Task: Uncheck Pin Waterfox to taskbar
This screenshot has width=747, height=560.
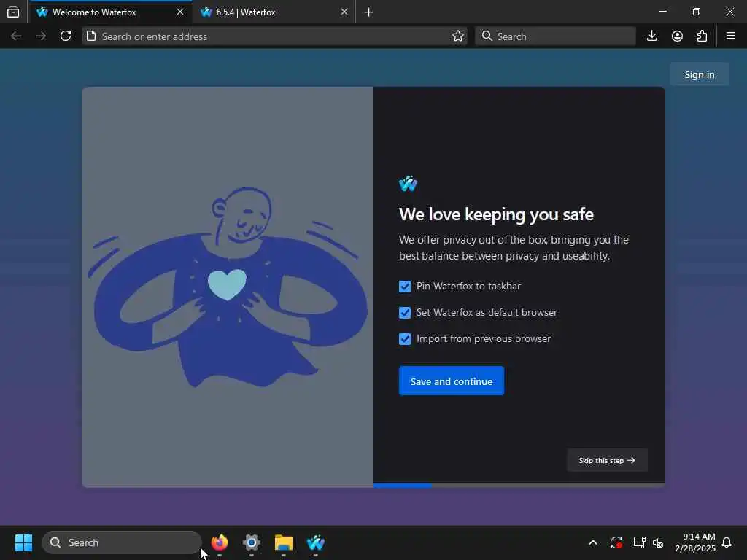Action: click(x=405, y=287)
